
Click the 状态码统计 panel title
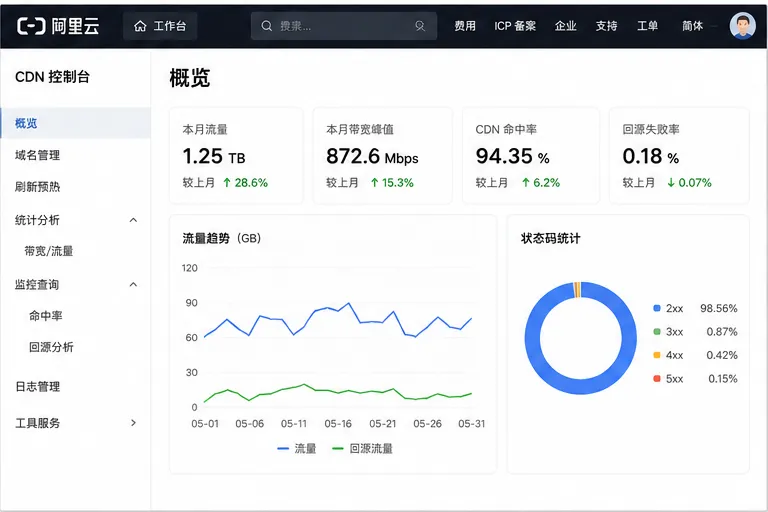(551, 239)
